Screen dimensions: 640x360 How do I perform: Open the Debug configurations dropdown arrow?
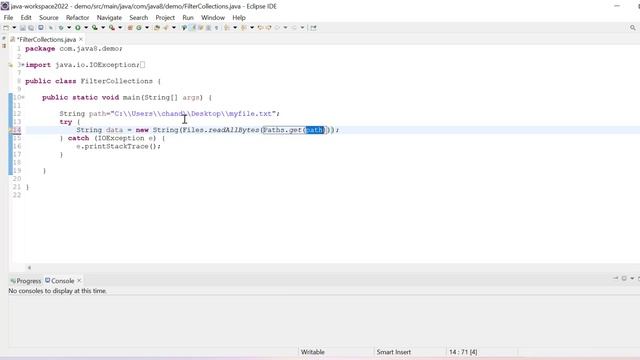coord(69,28)
